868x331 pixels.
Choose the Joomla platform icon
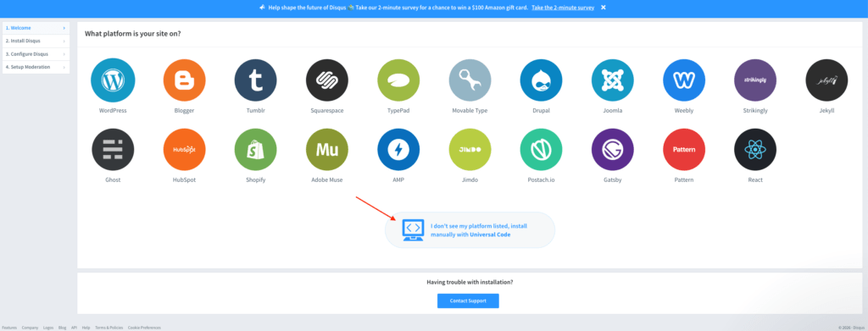pos(613,80)
